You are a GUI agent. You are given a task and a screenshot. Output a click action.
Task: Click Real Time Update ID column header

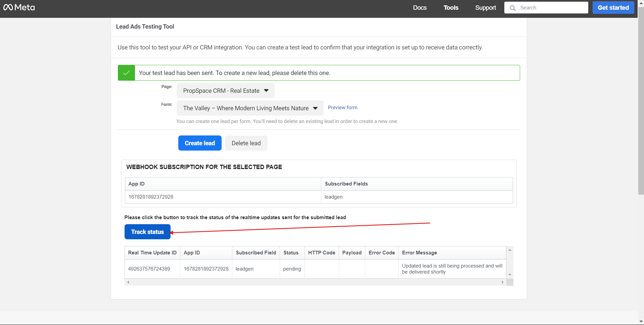152,253
